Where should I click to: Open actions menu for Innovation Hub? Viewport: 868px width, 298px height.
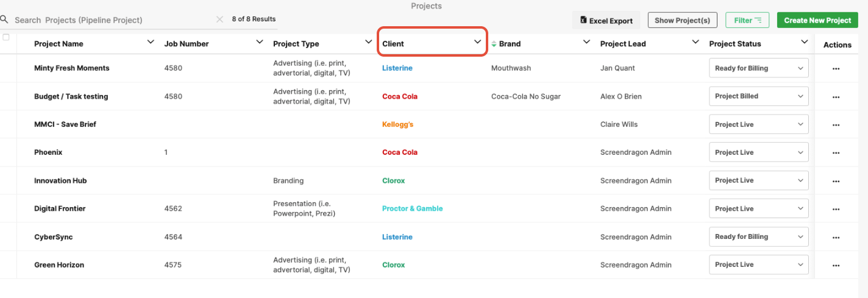(x=836, y=181)
